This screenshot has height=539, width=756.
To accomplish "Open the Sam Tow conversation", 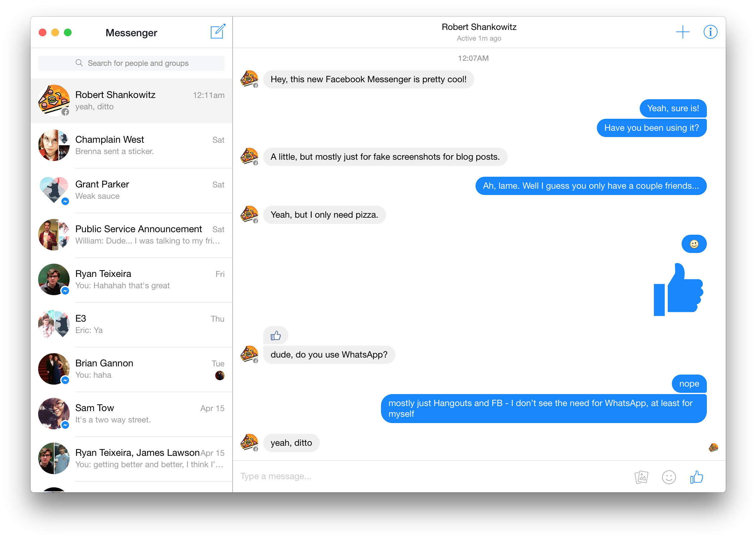I will (x=131, y=414).
